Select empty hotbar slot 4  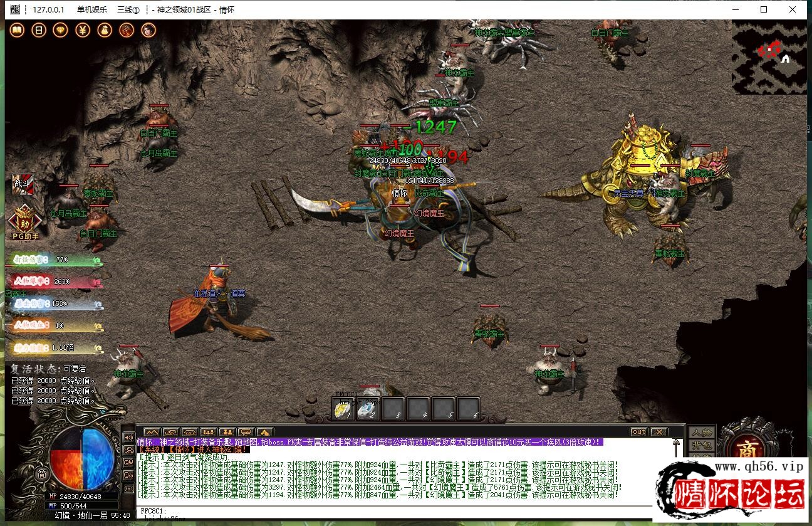(x=418, y=409)
